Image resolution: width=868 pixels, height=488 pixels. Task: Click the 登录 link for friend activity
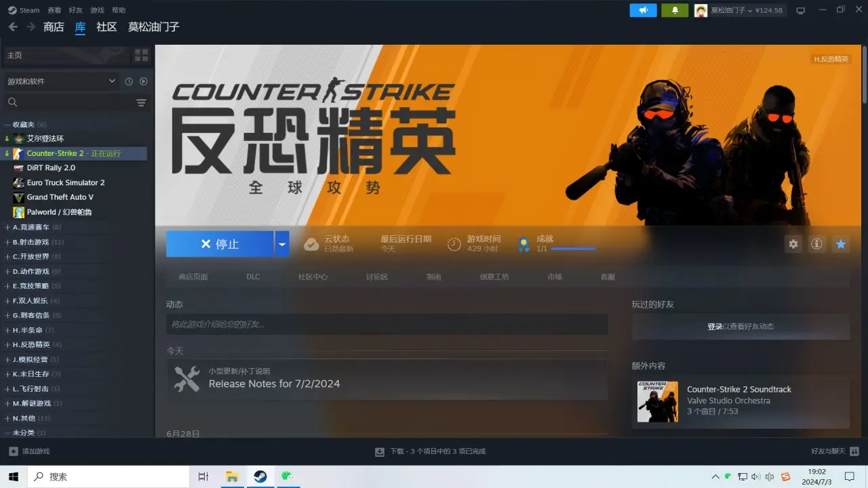pos(715,327)
